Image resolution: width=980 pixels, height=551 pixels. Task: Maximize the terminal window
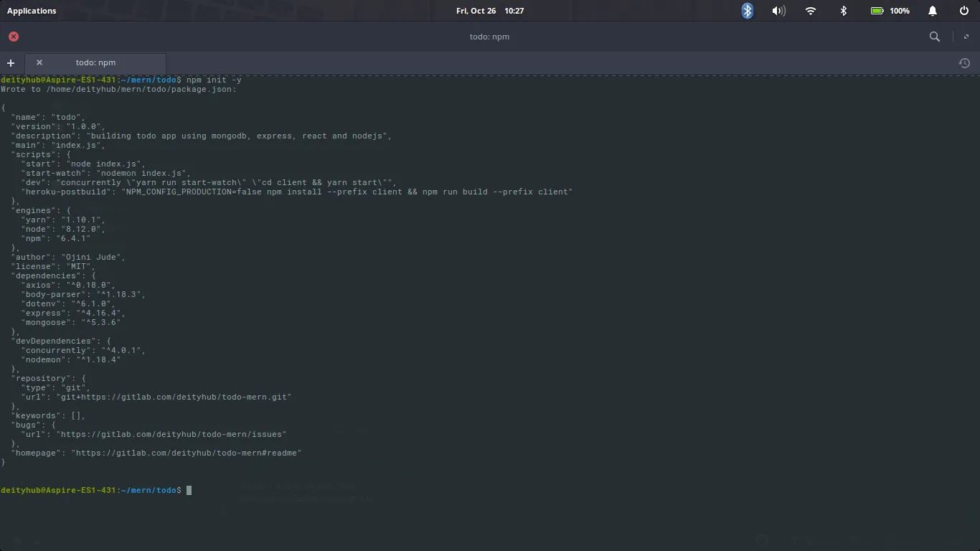(x=966, y=37)
